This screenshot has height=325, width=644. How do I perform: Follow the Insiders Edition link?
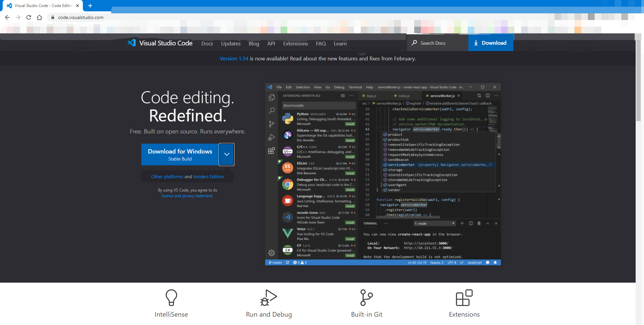click(x=208, y=177)
